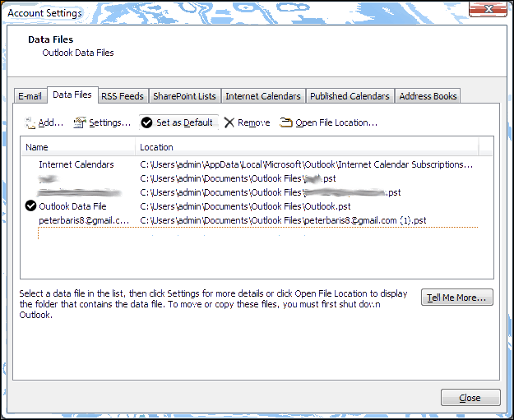Click the Remove label in the toolbar

coord(254,122)
